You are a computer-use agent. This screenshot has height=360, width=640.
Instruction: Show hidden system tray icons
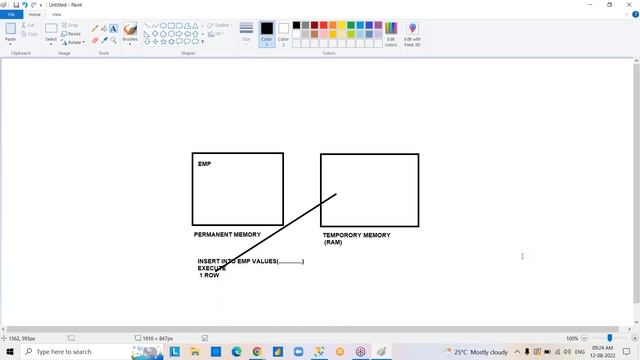click(517, 351)
